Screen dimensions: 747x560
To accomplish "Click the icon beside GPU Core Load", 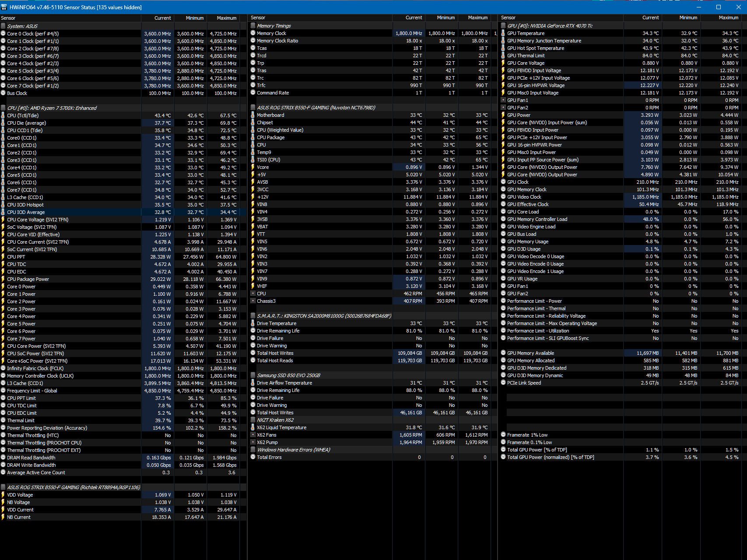I will coord(503,212).
